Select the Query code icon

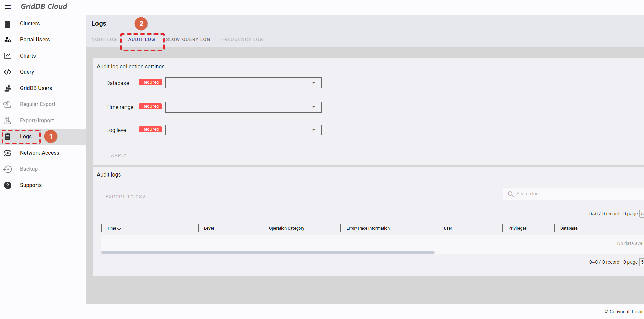tap(8, 72)
